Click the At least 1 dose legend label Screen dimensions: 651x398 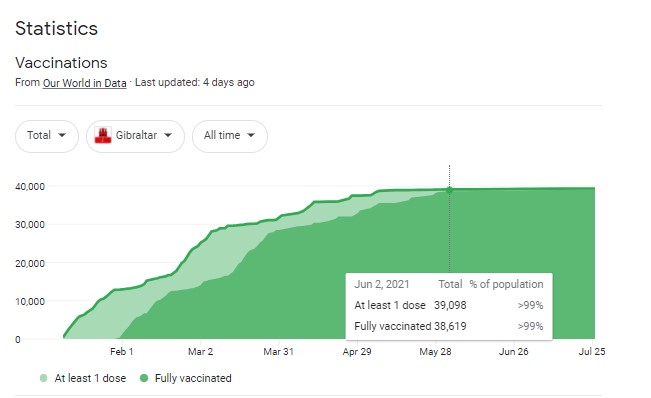pyautogui.click(x=90, y=378)
